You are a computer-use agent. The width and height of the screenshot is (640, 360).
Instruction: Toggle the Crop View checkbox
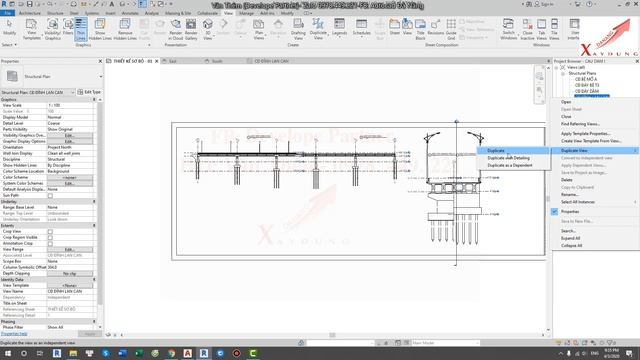[x=50, y=231]
